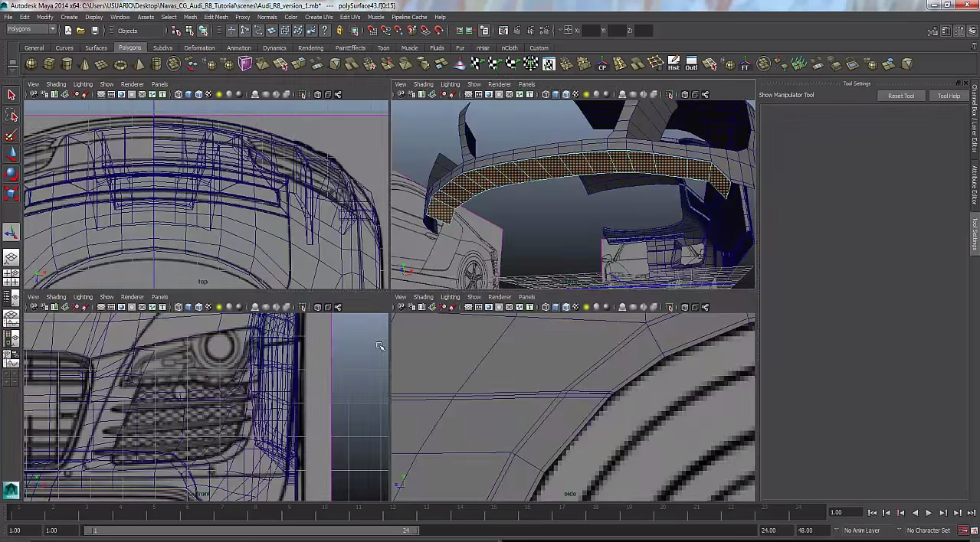
Task: Click the Hist shelf button
Action: [x=674, y=64]
